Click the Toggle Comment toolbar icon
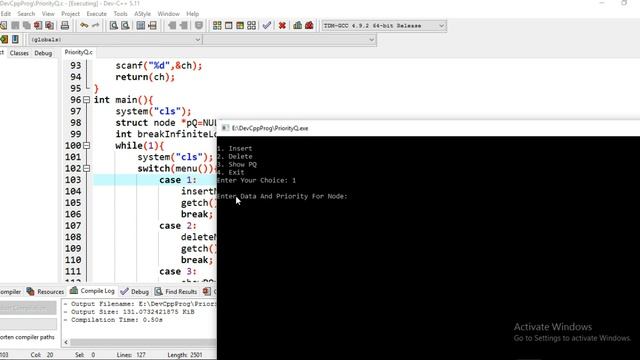 (199, 25)
